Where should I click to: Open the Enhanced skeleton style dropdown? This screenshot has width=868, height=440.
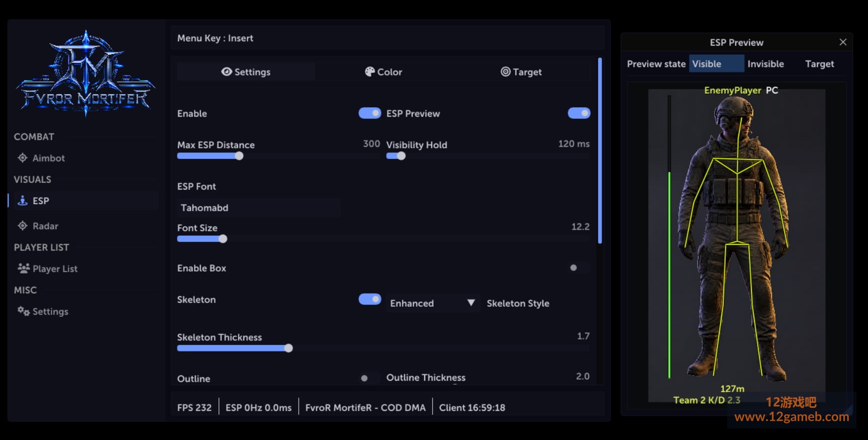tap(432, 303)
